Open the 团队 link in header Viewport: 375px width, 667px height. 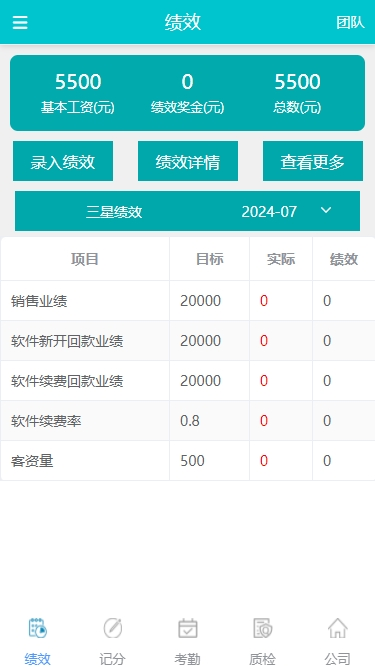(350, 23)
